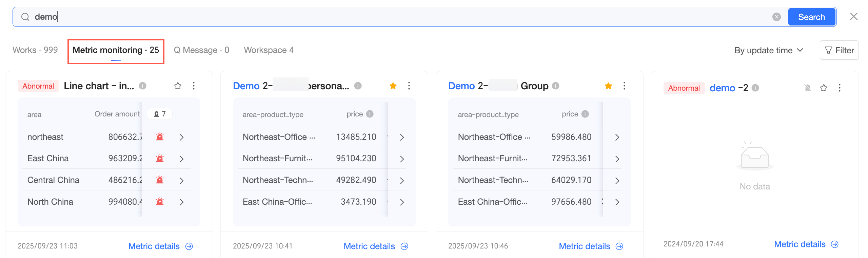The height and width of the screenshot is (258, 868).
Task: Close the search panel
Action: pos(854,16)
